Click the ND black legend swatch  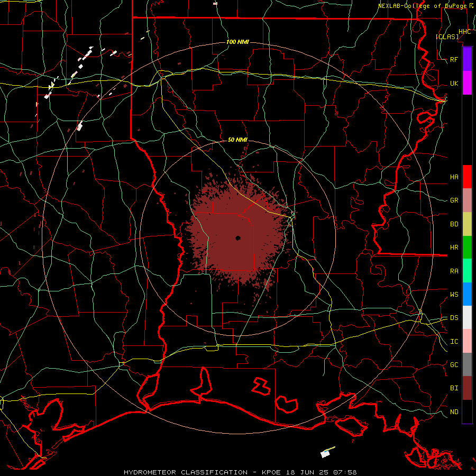(467, 411)
